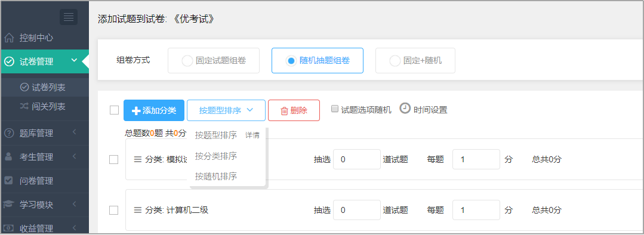Image resolution: width=644 pixels, height=235 pixels.
Task: Collapse the 试卷管理 sidebar section chevron
Action: pos(74,60)
